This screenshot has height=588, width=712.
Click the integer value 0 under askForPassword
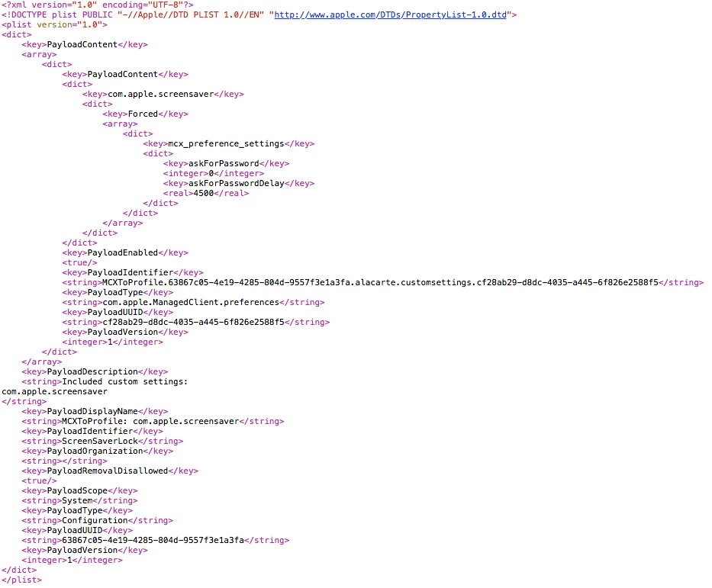(x=211, y=173)
